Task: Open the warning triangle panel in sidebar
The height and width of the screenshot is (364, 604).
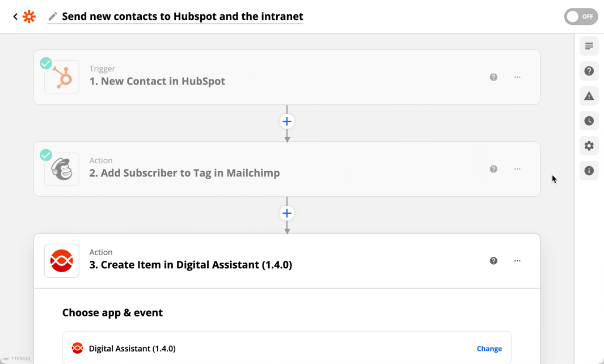Action: tap(589, 96)
